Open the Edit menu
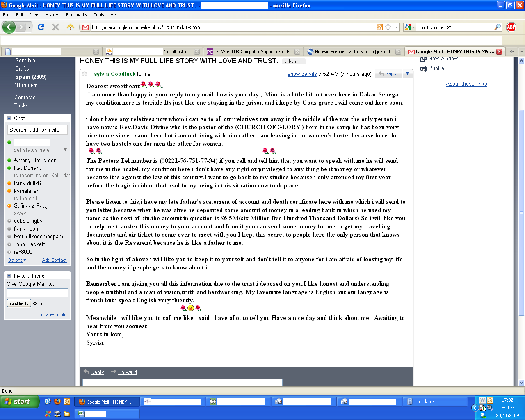Screen dimensions: 525x420 pyautogui.click(x=20, y=15)
